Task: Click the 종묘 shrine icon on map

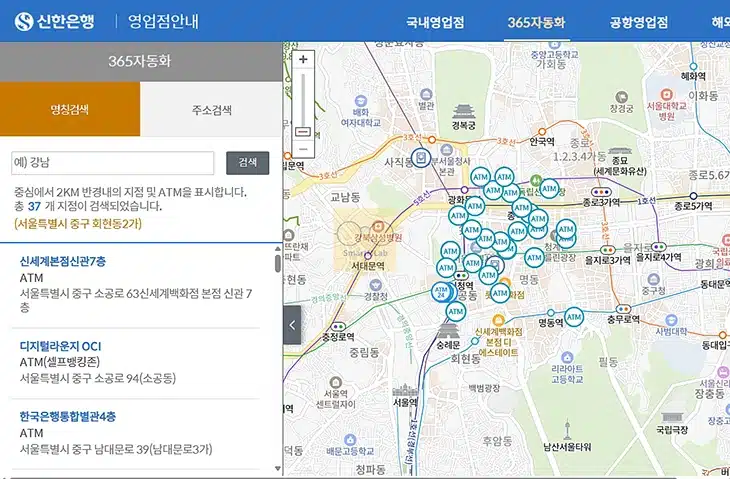Action: pyautogui.click(x=619, y=151)
